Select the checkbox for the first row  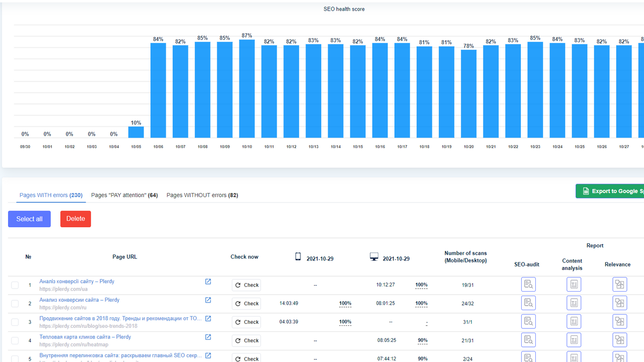(x=15, y=285)
